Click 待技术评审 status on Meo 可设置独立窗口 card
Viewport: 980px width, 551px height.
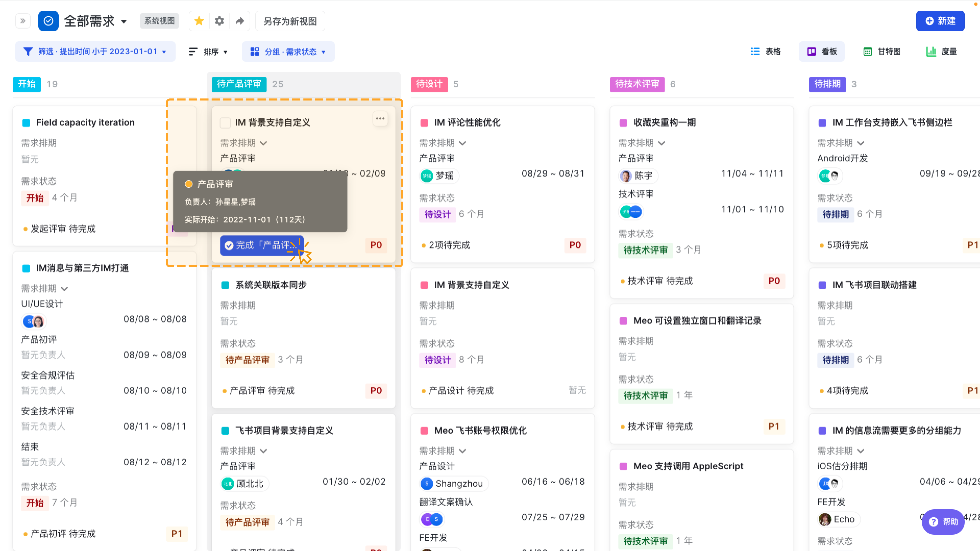click(645, 395)
